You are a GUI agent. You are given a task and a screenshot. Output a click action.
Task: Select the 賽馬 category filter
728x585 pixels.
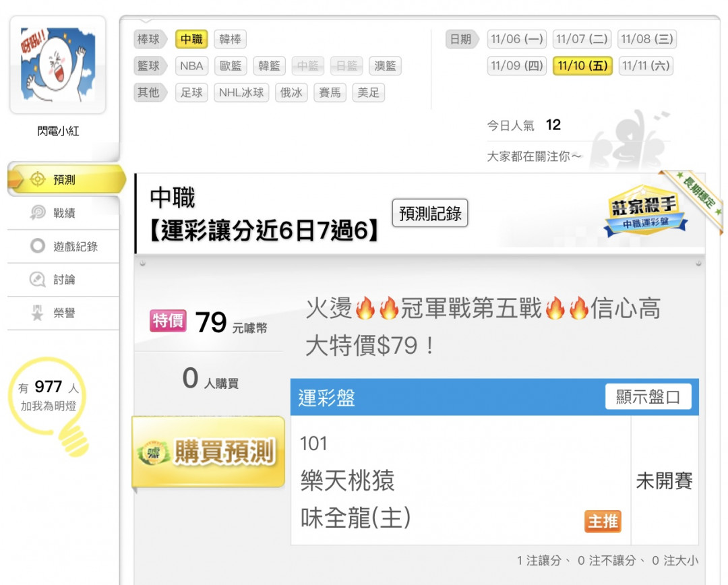point(330,92)
